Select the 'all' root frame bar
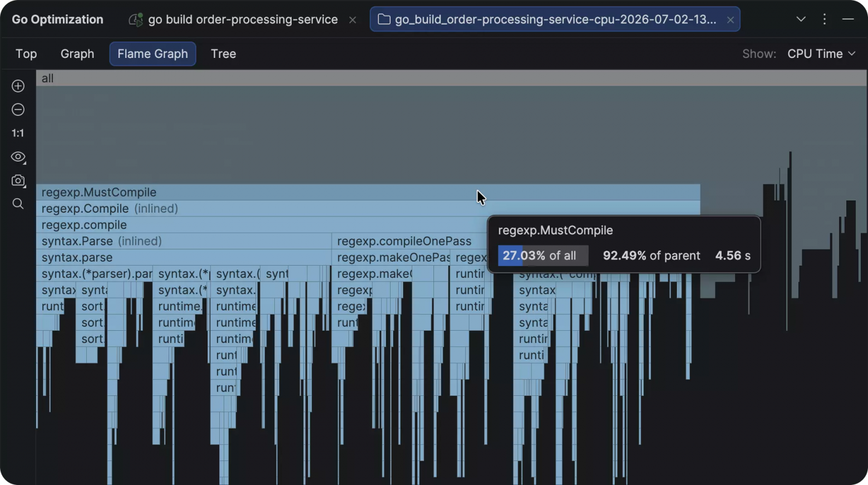The width and height of the screenshot is (868, 485). click(451, 78)
